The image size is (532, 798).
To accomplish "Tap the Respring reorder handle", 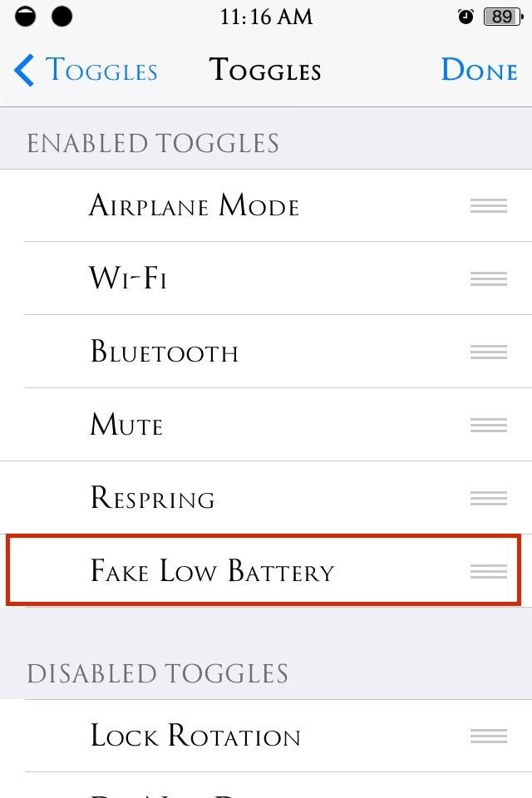I will (488, 498).
